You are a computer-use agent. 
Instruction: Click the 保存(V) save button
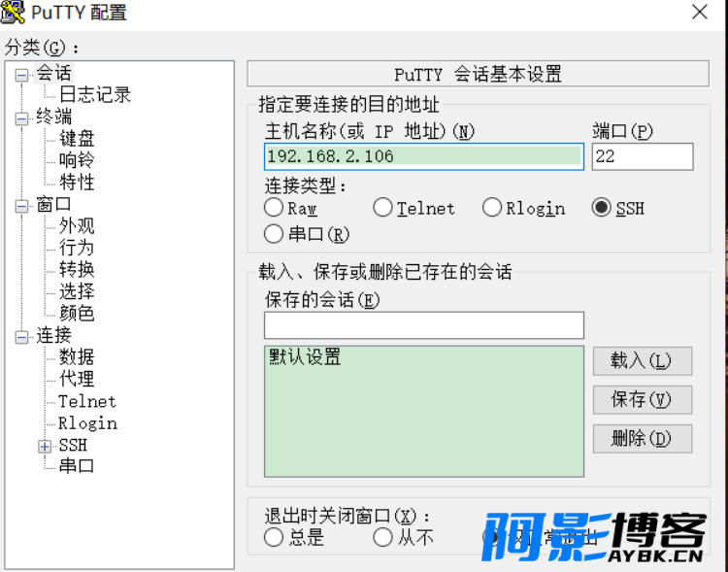643,399
